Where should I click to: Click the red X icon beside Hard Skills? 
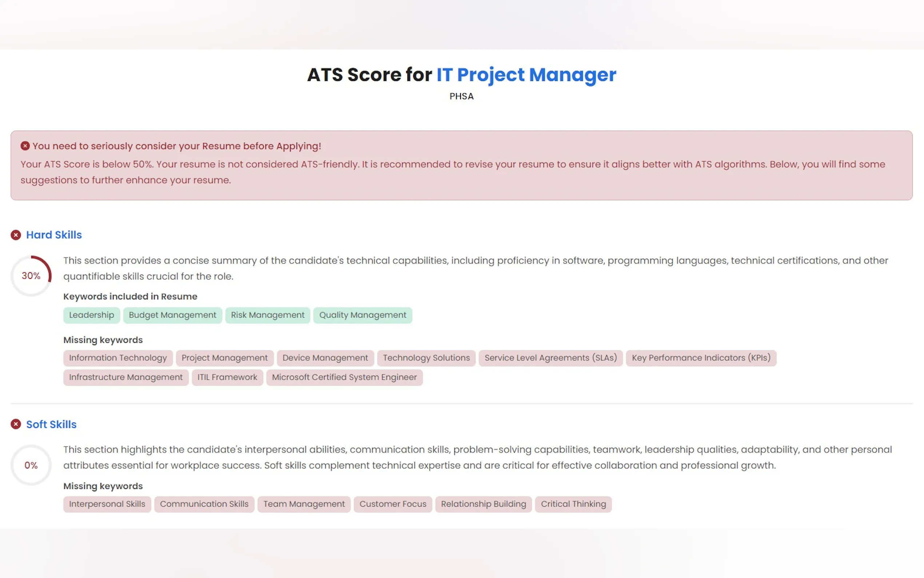point(16,235)
